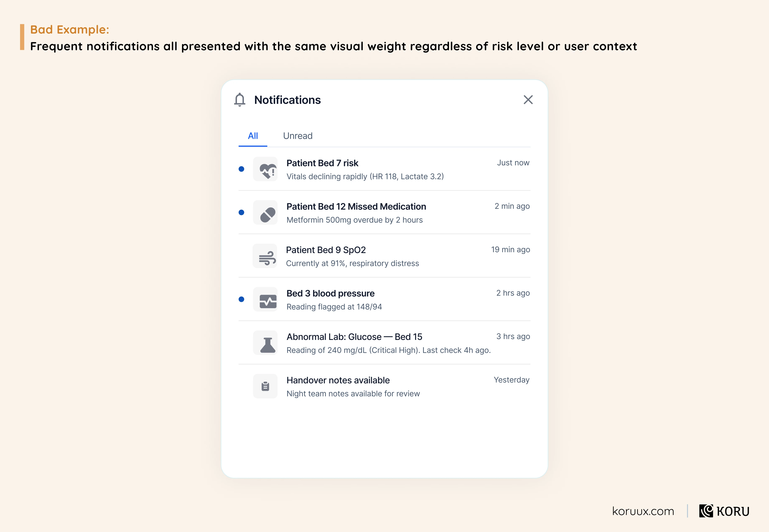The height and width of the screenshot is (532, 769).
Task: Click the unread dot for Patient Bed 7 risk
Action: click(x=241, y=169)
